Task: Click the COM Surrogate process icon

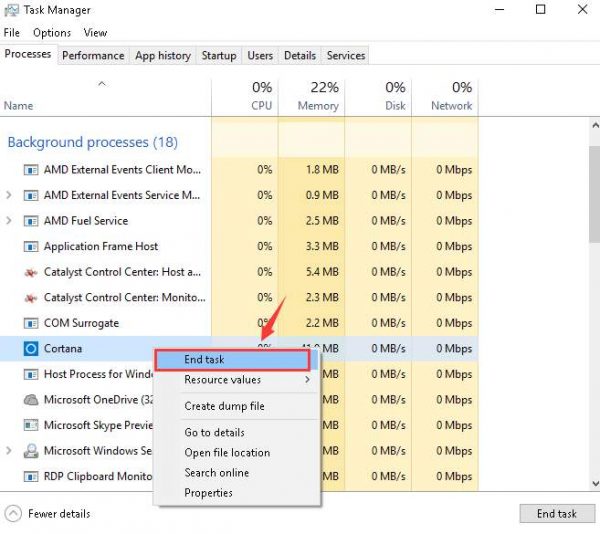Action: tap(29, 323)
